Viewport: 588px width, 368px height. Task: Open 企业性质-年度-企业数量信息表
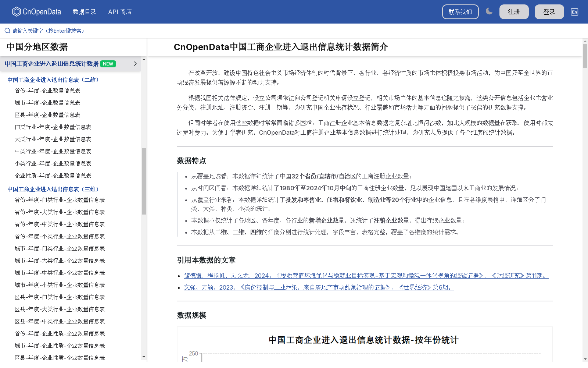click(x=53, y=176)
